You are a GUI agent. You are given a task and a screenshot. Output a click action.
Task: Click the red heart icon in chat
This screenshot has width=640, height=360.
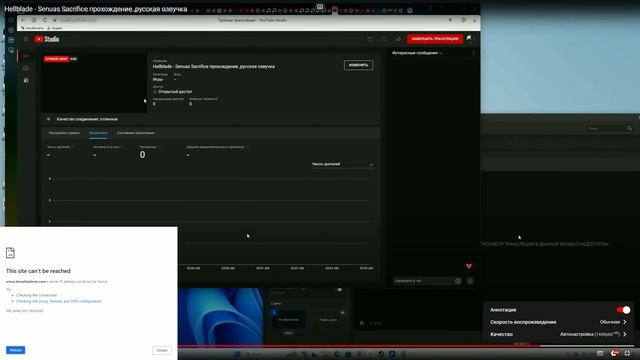coord(469,266)
